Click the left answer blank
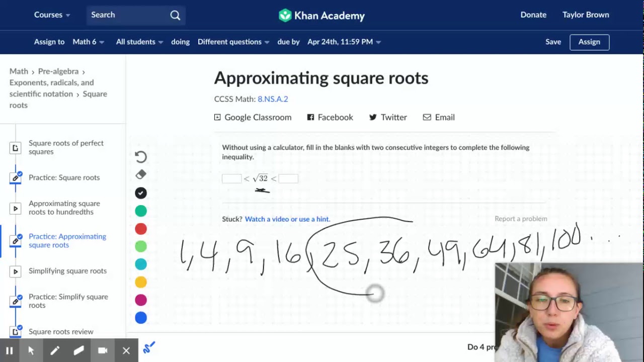 [x=231, y=178]
